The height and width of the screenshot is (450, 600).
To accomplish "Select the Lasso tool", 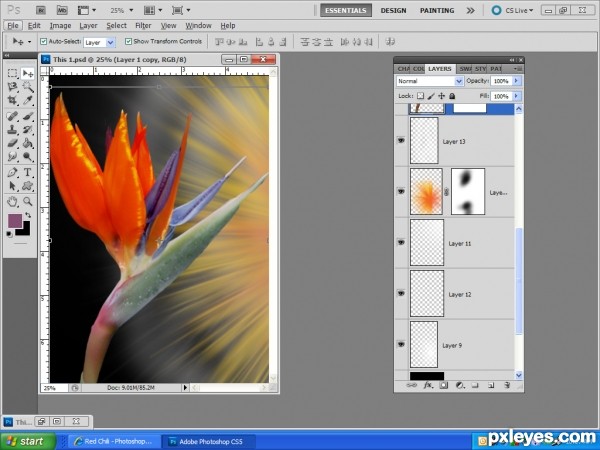I will point(13,87).
